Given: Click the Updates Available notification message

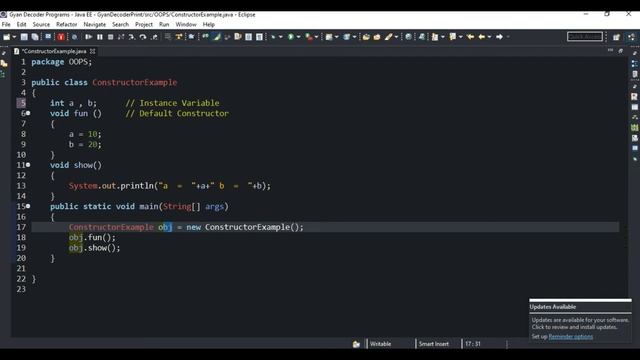Looking at the screenshot, I should point(580,323).
